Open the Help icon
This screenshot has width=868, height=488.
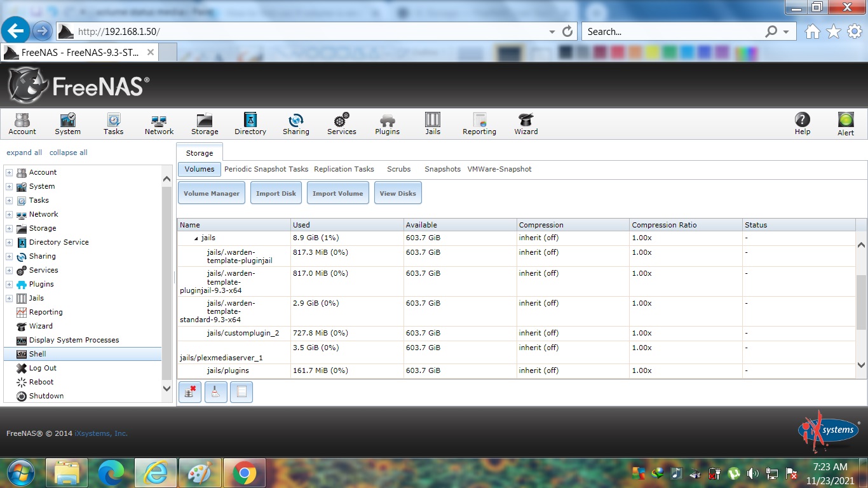click(803, 124)
